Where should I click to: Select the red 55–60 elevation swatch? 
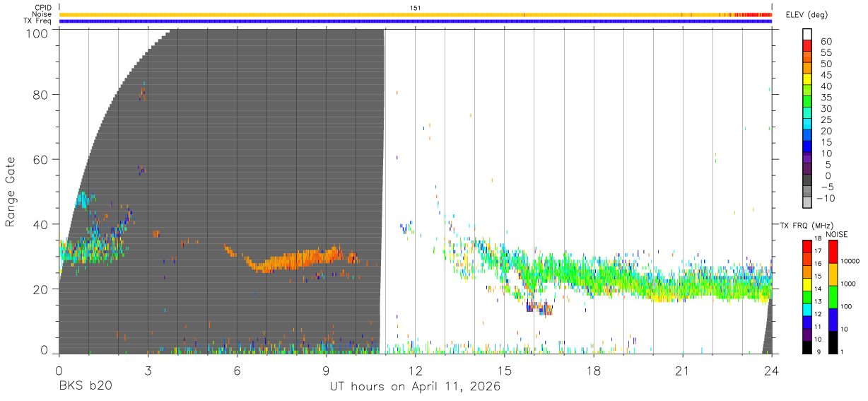[x=807, y=46]
